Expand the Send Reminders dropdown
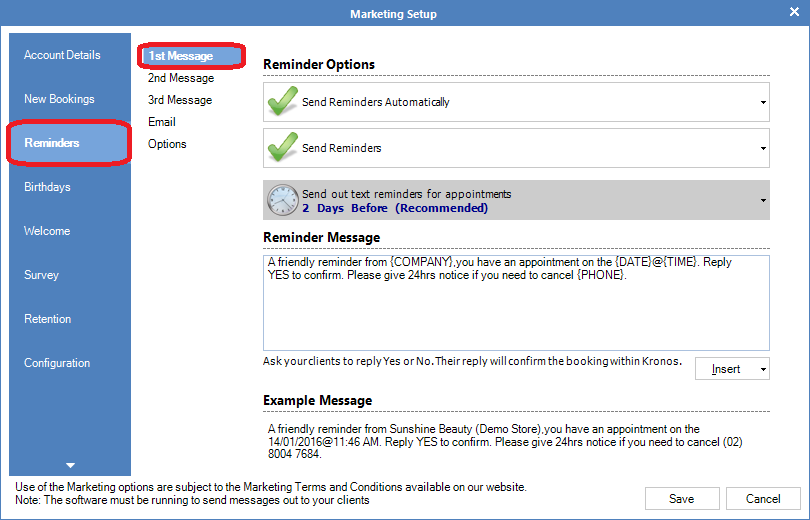Screen dimensions: 810x520 763,148
